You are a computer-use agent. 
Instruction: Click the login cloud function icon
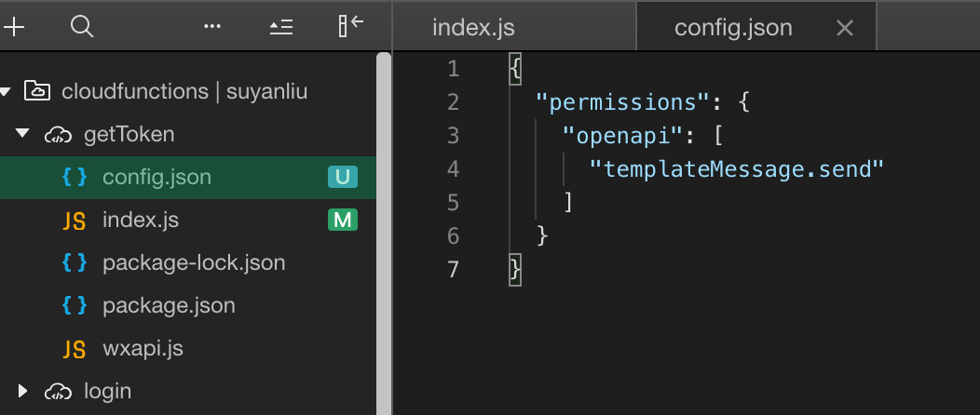(58, 392)
